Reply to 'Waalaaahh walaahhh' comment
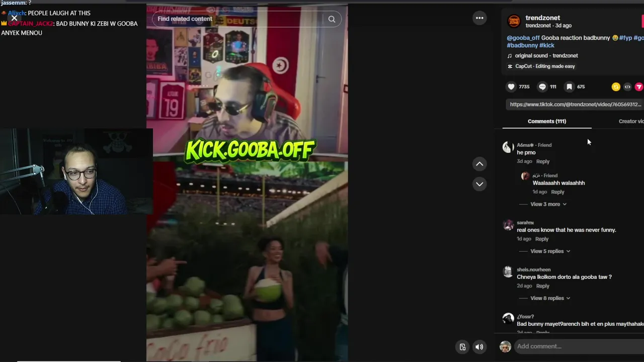Image resolution: width=644 pixels, height=362 pixels. 557,192
